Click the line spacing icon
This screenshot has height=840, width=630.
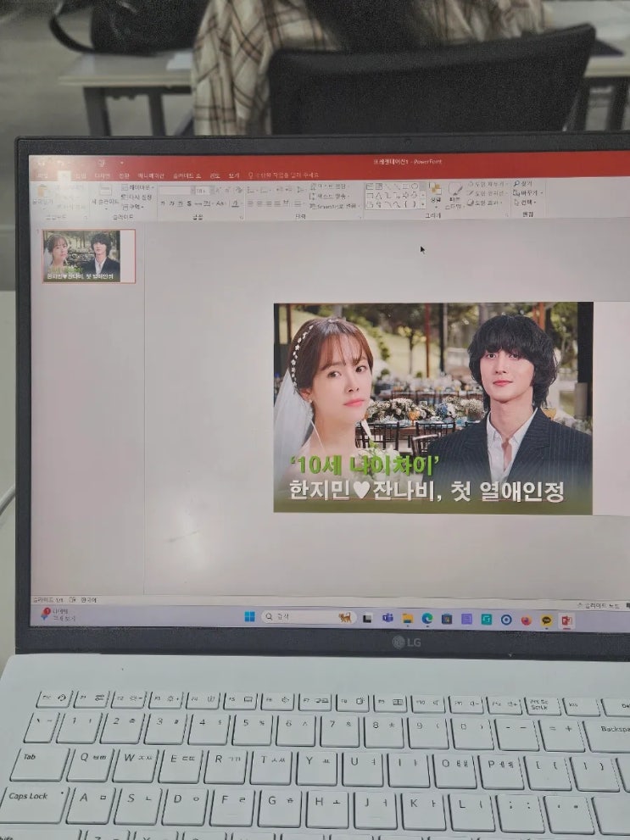[x=299, y=190]
